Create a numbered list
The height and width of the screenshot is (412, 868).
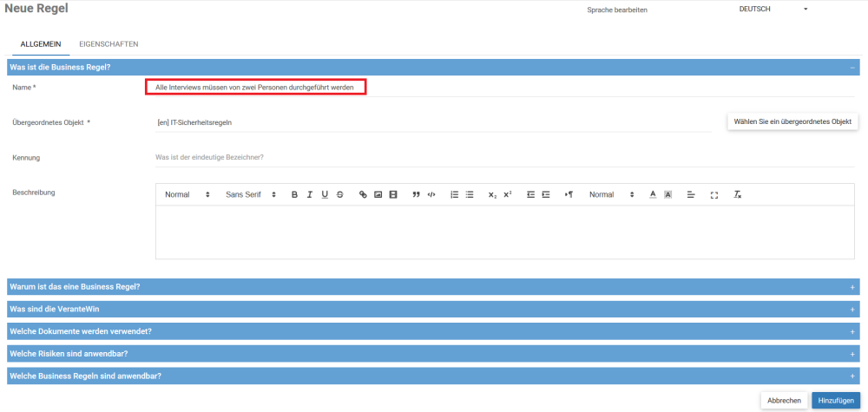click(x=455, y=194)
